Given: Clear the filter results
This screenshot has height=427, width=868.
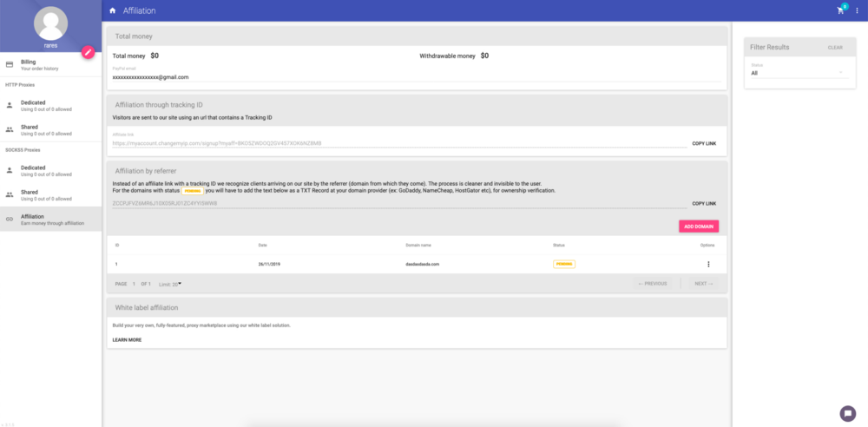Looking at the screenshot, I should [834, 48].
